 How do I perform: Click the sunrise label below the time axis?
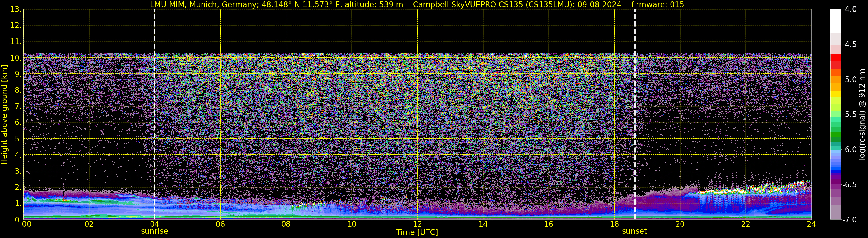154,231
